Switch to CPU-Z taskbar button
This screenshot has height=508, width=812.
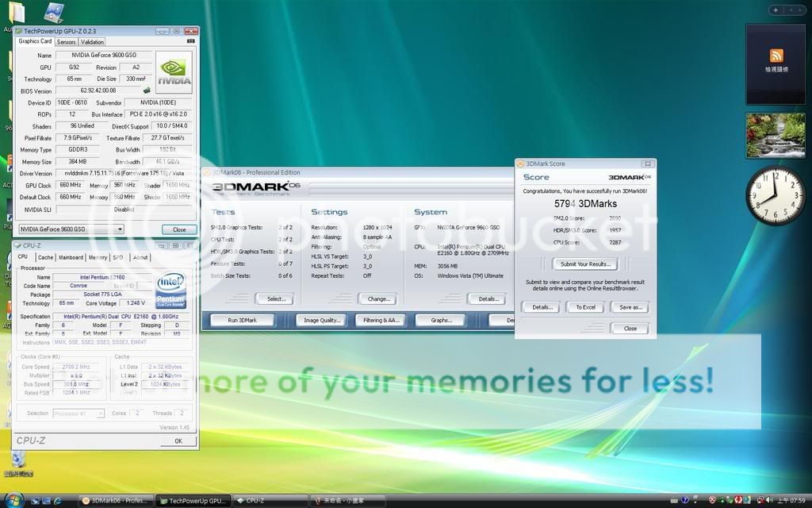[x=270, y=501]
